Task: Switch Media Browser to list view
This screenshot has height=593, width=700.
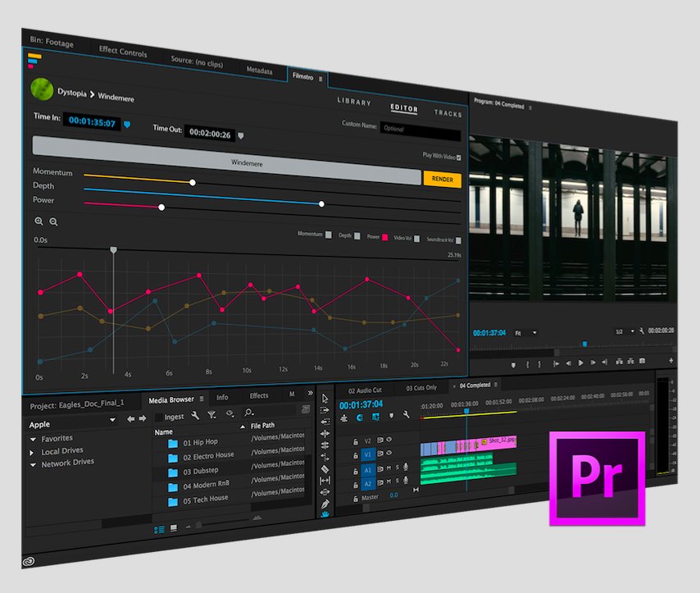Action: point(159,530)
